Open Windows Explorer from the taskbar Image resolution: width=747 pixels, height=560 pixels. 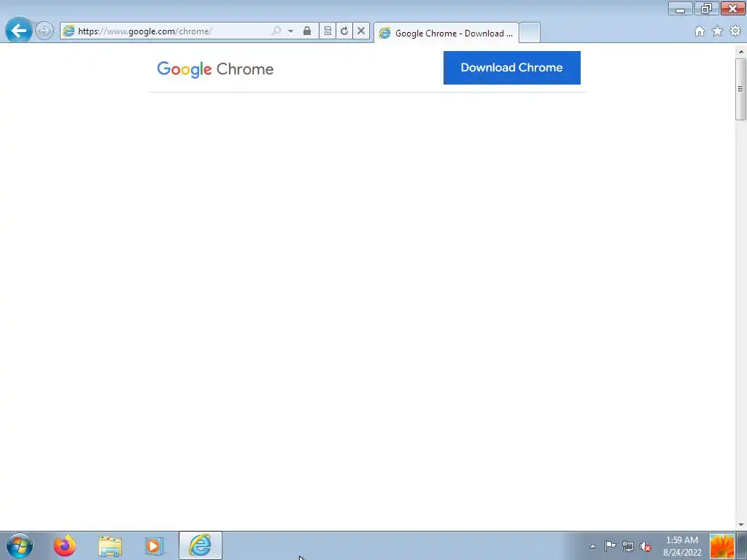tap(110, 545)
